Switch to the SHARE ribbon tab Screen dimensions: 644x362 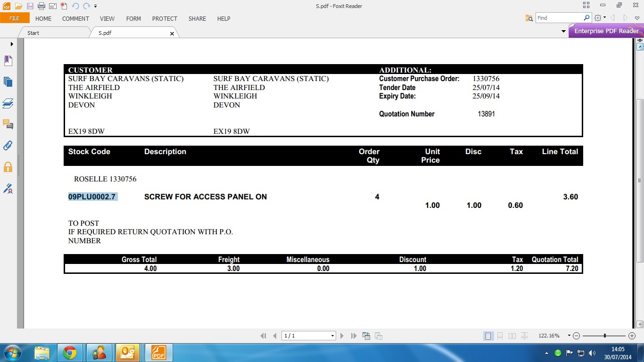coord(197,19)
